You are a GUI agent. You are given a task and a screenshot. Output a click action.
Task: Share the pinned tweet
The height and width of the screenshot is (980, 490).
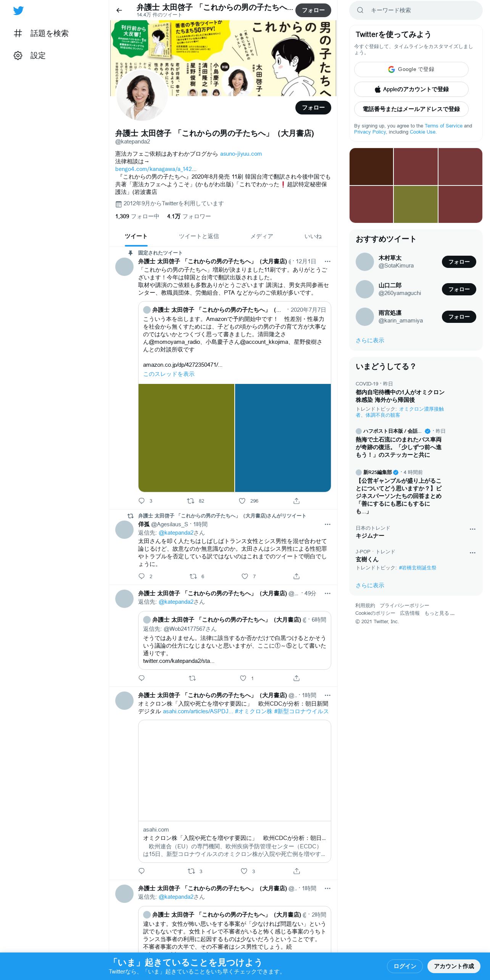tap(297, 501)
